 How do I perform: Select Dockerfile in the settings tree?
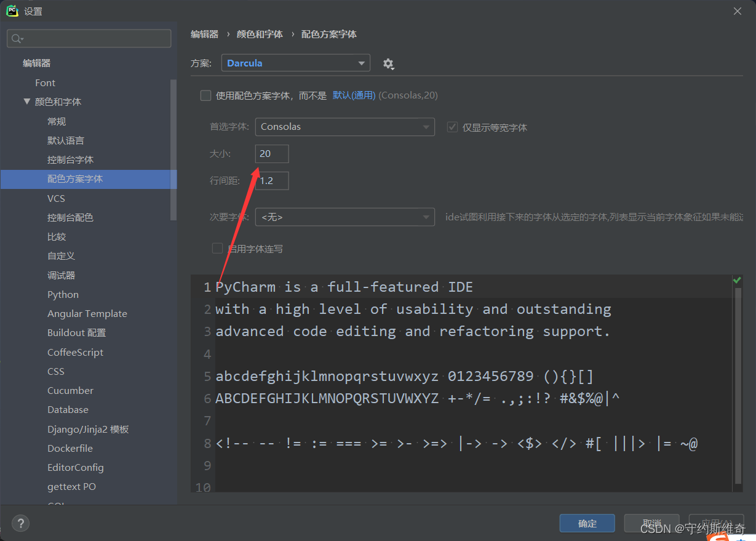pos(70,448)
